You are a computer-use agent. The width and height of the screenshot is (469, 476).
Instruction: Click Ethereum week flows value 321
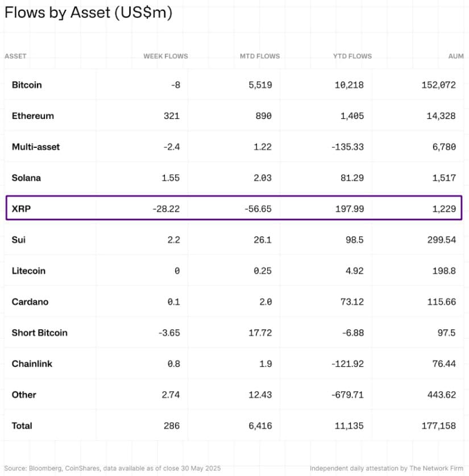(x=171, y=116)
